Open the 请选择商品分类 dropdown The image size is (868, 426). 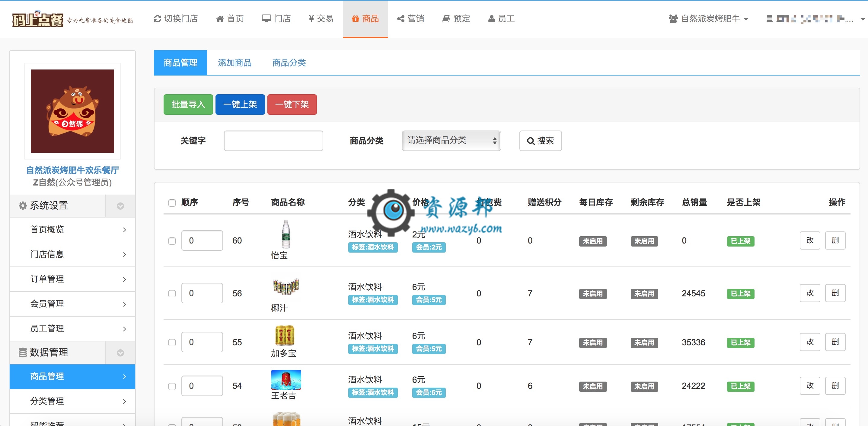tap(451, 141)
